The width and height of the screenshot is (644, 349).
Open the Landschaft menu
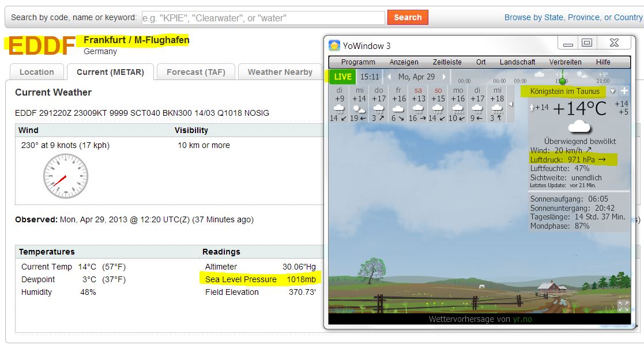pos(517,62)
